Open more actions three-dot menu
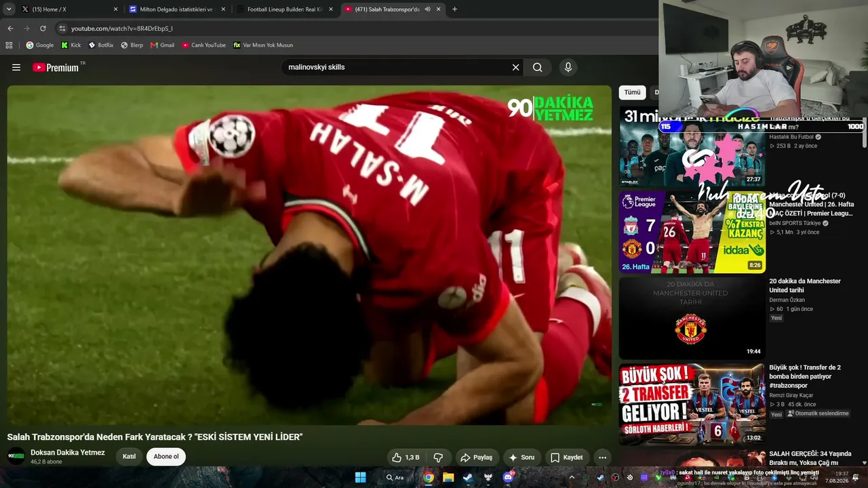 click(602, 457)
